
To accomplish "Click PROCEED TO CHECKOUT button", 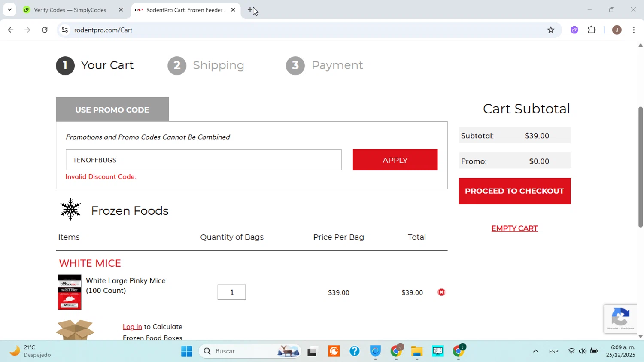I will tap(514, 191).
